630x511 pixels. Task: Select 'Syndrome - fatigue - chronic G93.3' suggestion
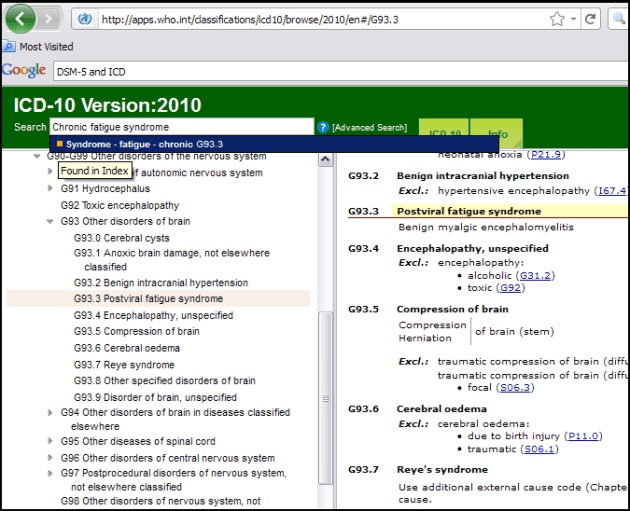[x=144, y=144]
